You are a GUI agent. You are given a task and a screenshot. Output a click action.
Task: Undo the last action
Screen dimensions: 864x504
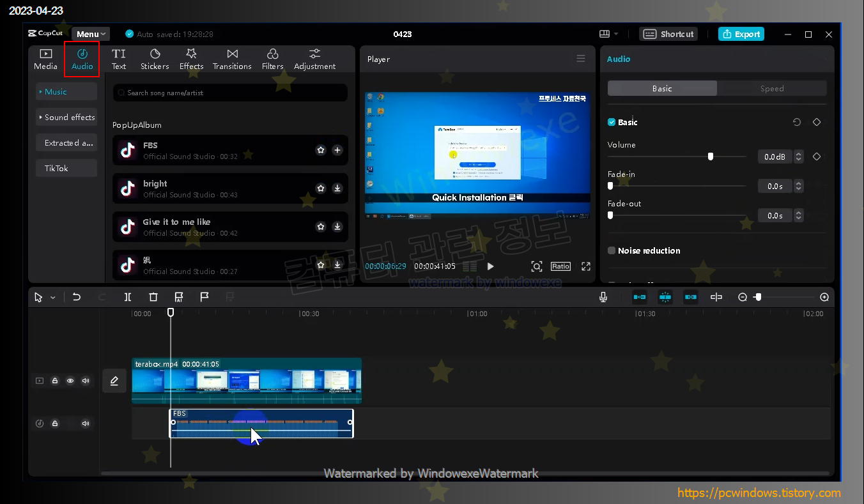(77, 297)
